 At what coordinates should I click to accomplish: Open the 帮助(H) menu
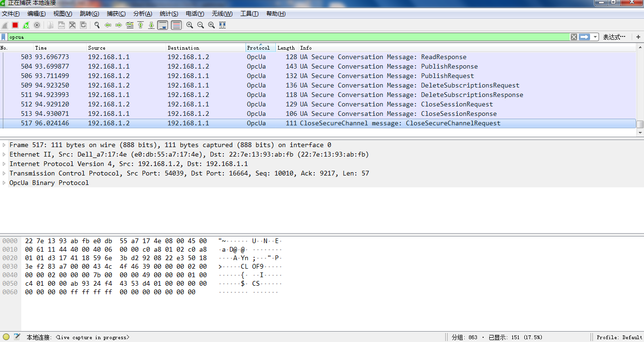pyautogui.click(x=276, y=14)
